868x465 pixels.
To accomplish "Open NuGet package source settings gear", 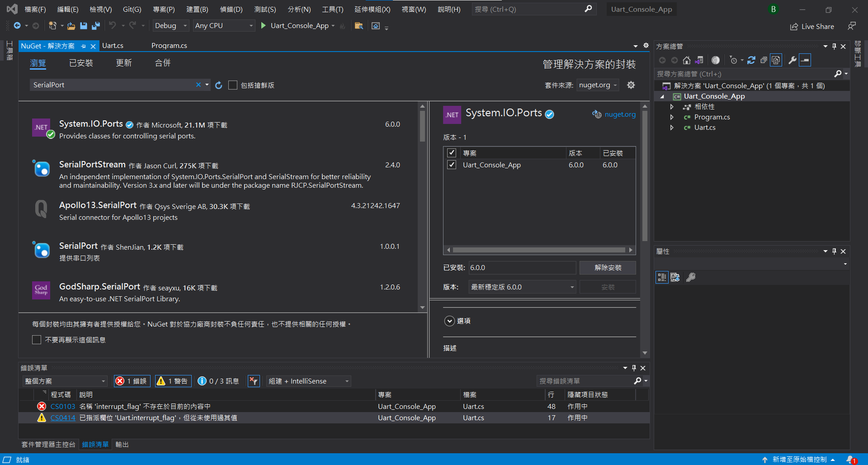I will [631, 85].
